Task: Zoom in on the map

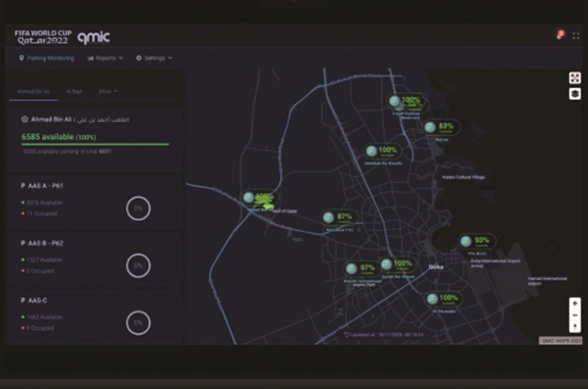Action: coord(575,303)
